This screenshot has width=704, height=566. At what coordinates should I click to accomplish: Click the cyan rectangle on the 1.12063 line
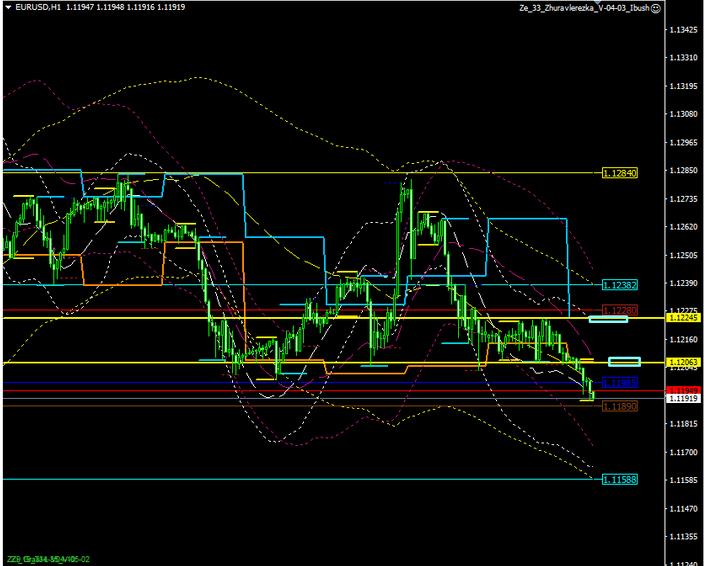pyautogui.click(x=625, y=362)
